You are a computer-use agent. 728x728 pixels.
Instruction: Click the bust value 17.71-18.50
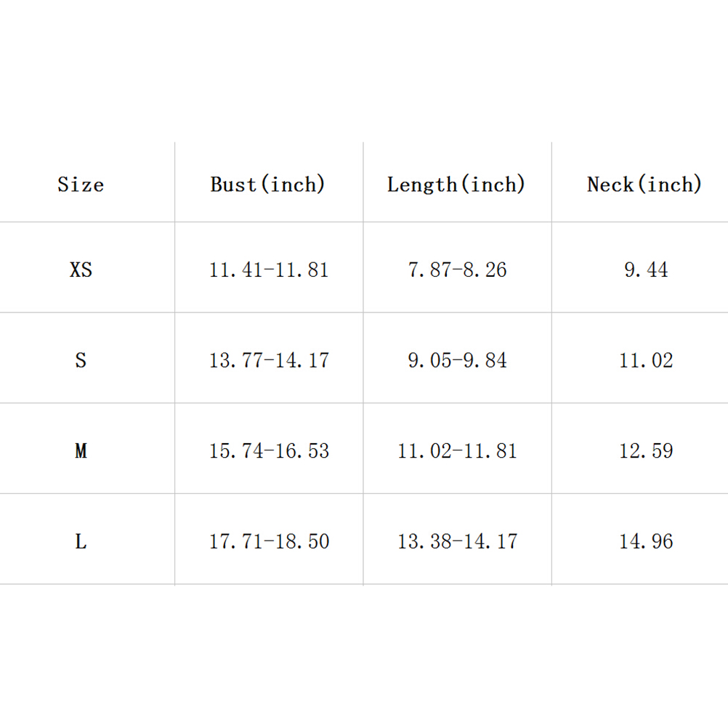click(x=269, y=541)
